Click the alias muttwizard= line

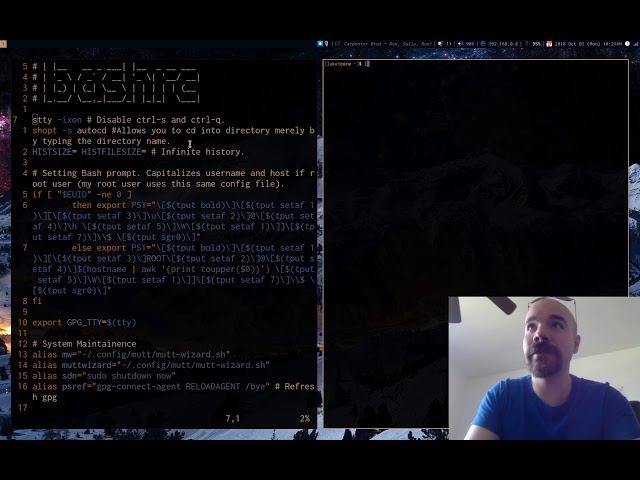pyautogui.click(x=151, y=365)
